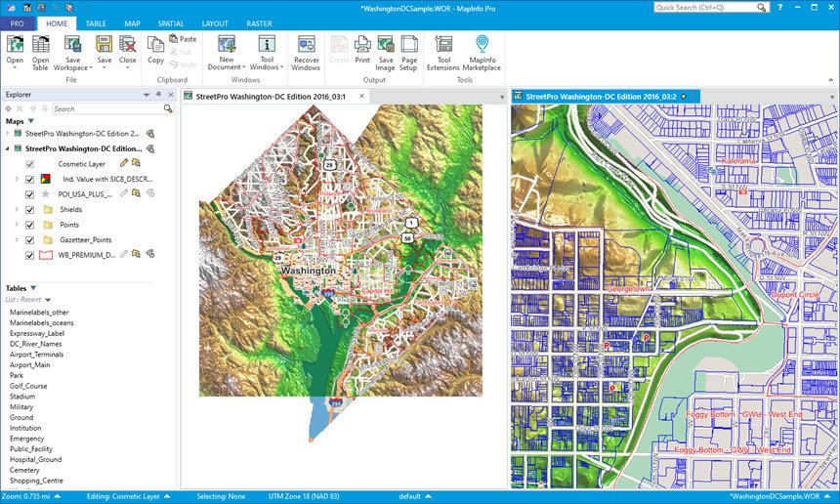
Task: Click zoom-to-map icon beside second StreetPro map
Action: coord(150,148)
